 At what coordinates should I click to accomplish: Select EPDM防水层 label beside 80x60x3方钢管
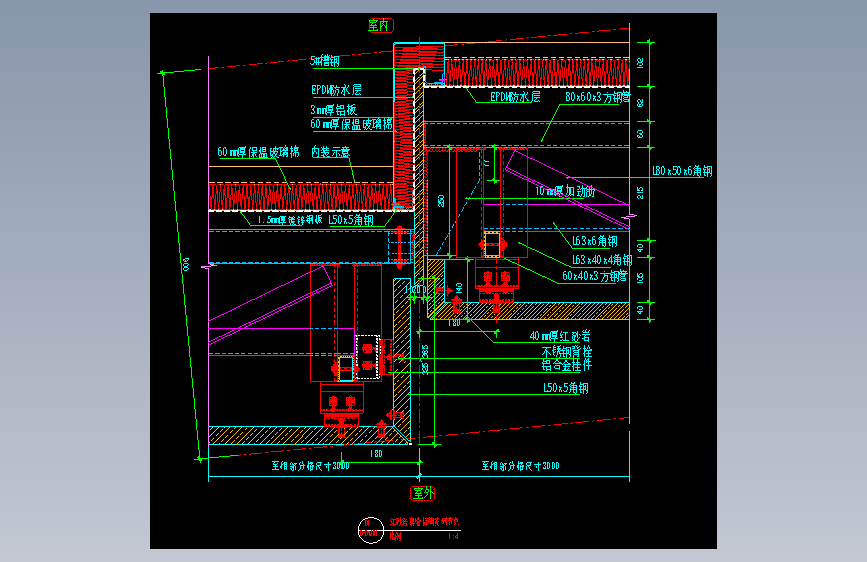[515, 97]
